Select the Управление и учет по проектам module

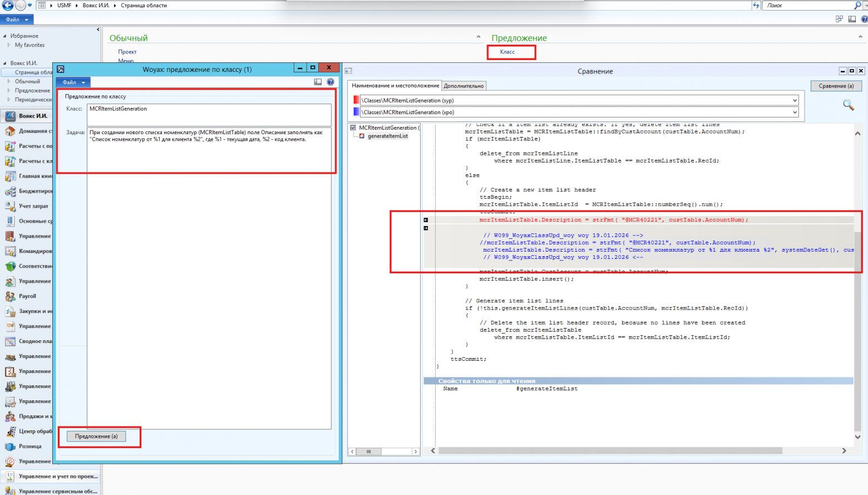(51, 477)
